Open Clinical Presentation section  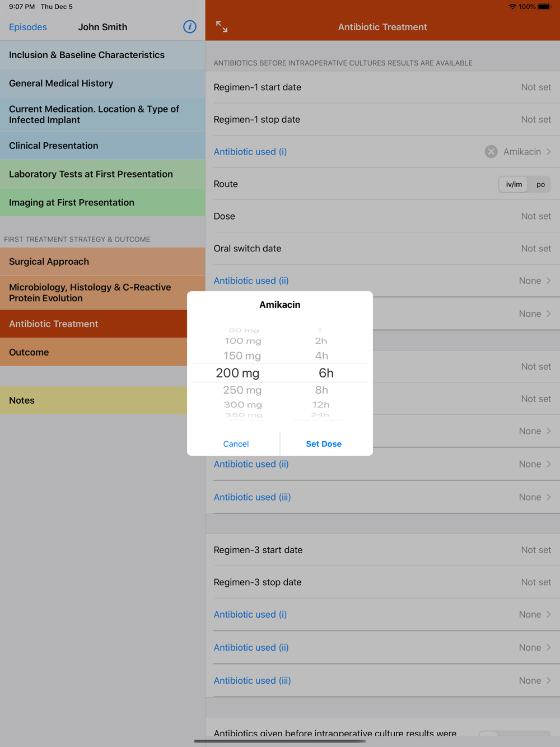click(102, 146)
